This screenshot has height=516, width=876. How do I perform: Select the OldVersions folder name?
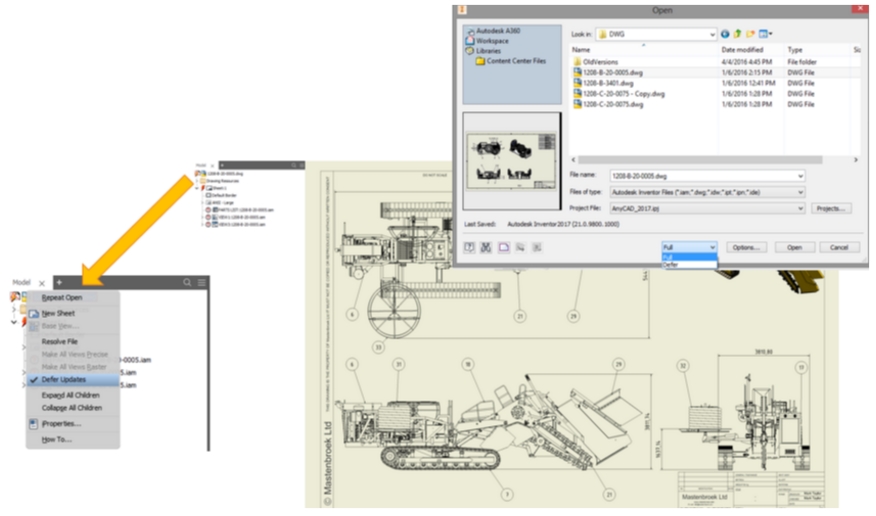601,62
